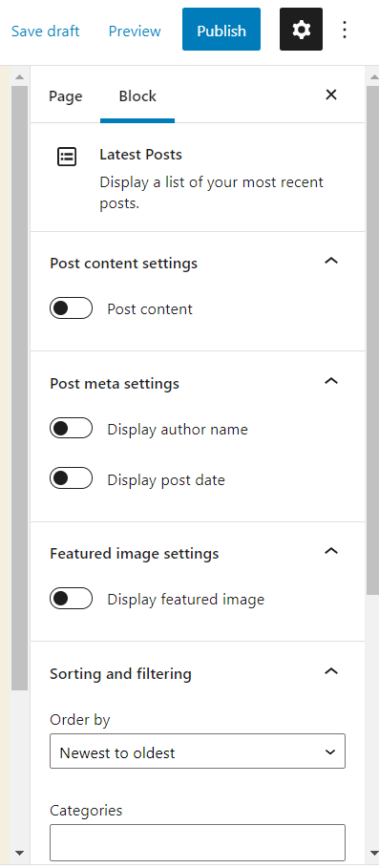Click the Latest Posts block icon
Image resolution: width=379 pixels, height=868 pixels.
67,157
